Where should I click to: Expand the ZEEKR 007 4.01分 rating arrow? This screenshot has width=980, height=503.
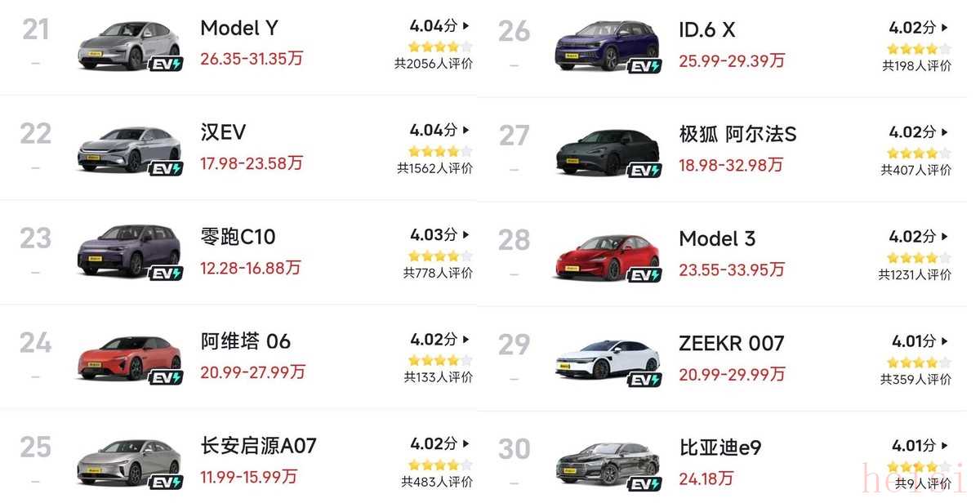[945, 341]
